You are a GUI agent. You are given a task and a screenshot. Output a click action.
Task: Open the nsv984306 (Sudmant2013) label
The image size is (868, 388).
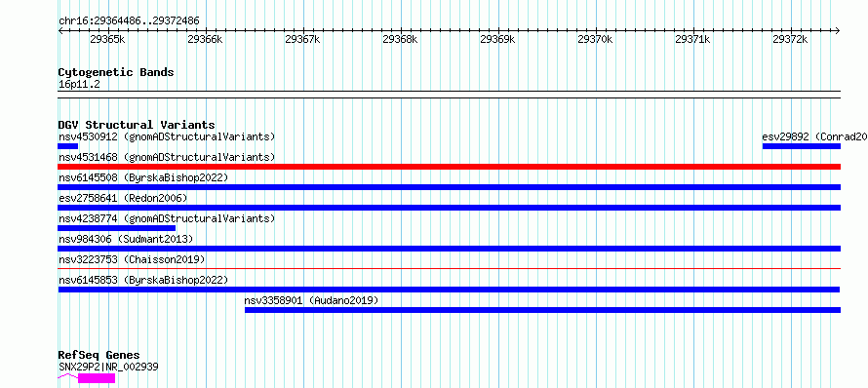tap(126, 239)
